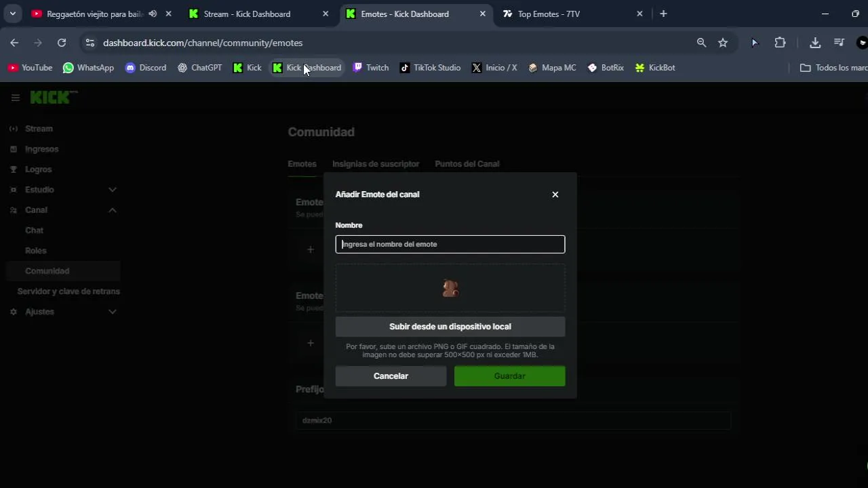Open the Chrome downloads icon
The image size is (868, 488).
click(815, 43)
